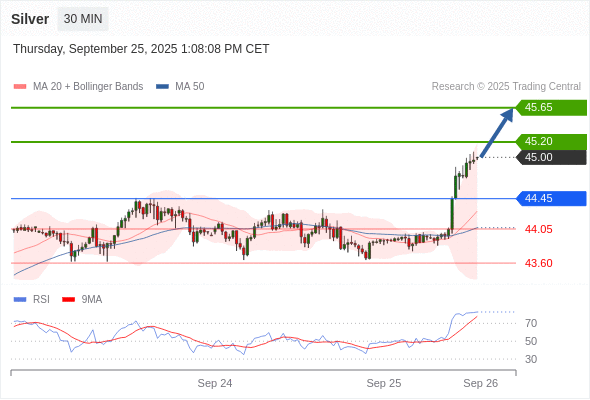The height and width of the screenshot is (400, 590).
Task: Click the 44.45 blue pivot tag
Action: pyautogui.click(x=551, y=198)
